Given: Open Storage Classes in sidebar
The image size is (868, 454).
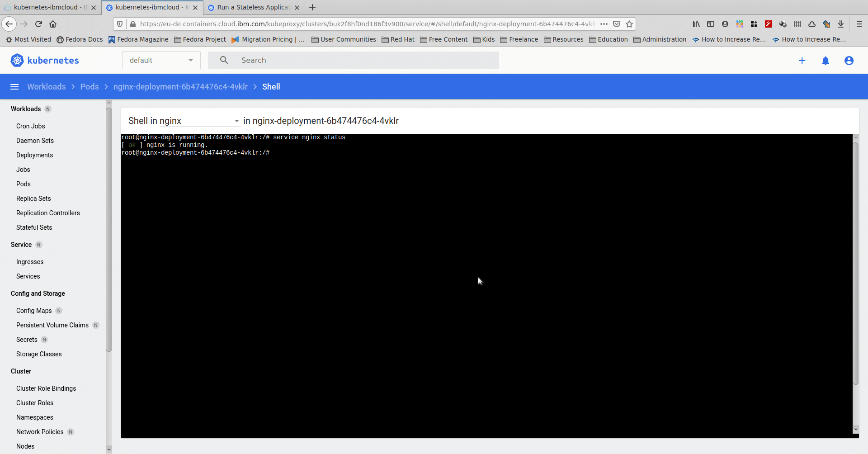Looking at the screenshot, I should [39, 354].
